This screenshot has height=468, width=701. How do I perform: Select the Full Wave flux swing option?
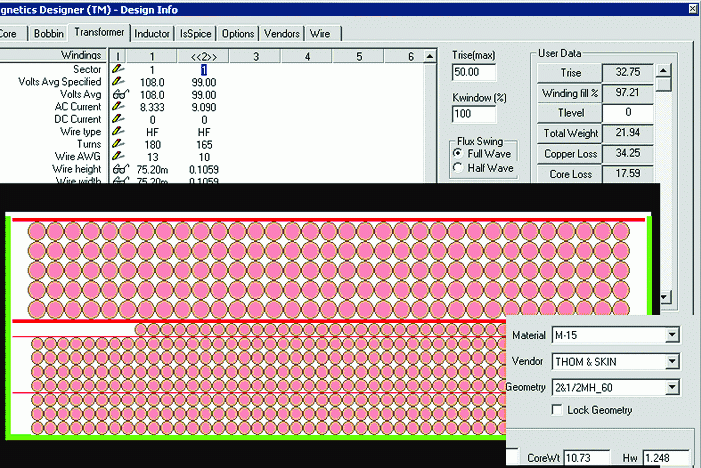point(459,155)
